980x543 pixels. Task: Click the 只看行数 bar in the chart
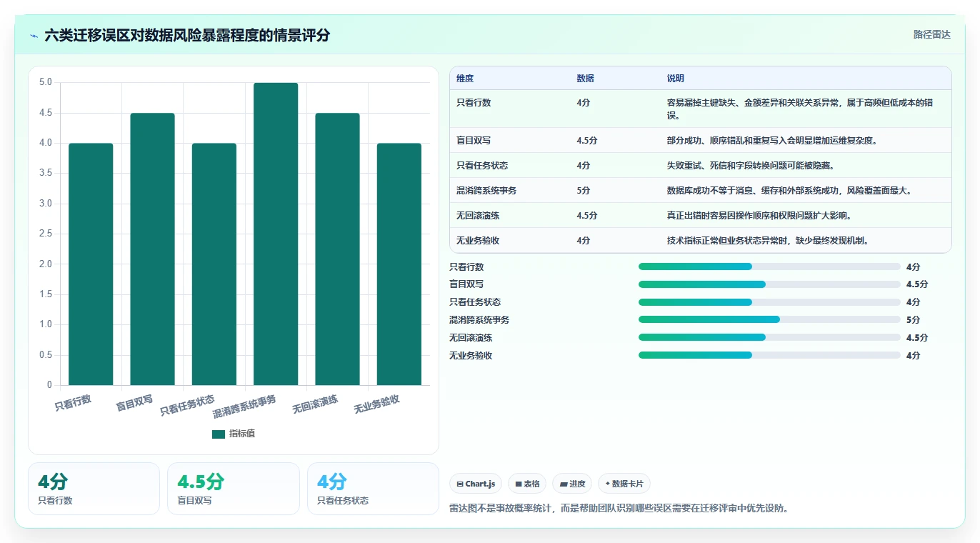tap(91, 264)
